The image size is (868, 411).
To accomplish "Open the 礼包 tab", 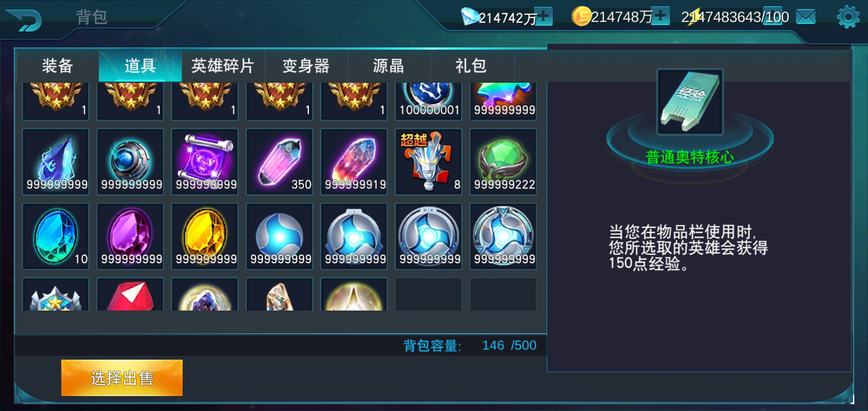I will click(x=471, y=66).
